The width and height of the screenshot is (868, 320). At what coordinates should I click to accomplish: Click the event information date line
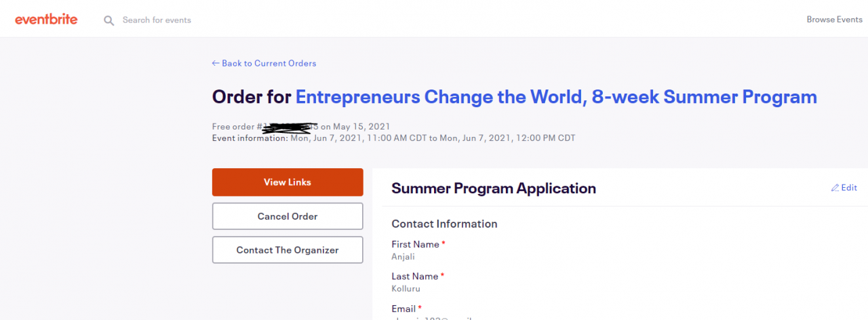pos(393,138)
